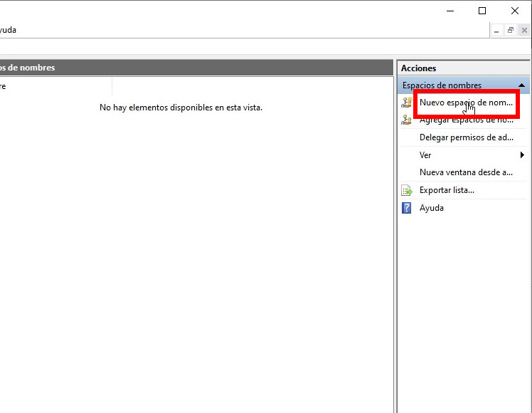Image resolution: width=532 pixels, height=413 pixels.
Task: Restore down the inner console child window
Action: pos(511,31)
